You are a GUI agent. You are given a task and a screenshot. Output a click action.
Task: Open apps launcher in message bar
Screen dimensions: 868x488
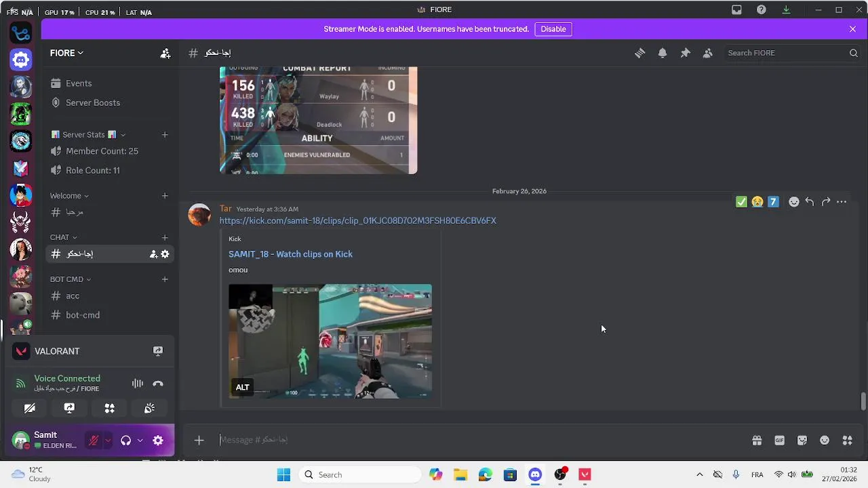click(847, 441)
